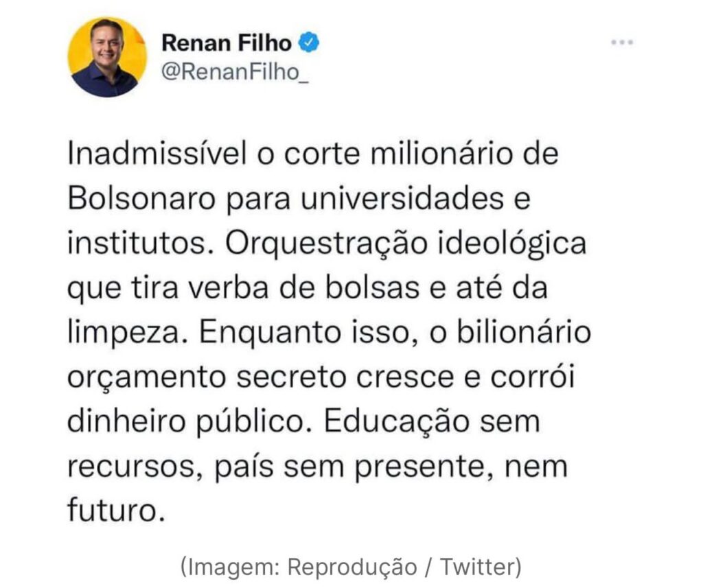
Task: Open the three-dot more options menu
Action: (622, 43)
